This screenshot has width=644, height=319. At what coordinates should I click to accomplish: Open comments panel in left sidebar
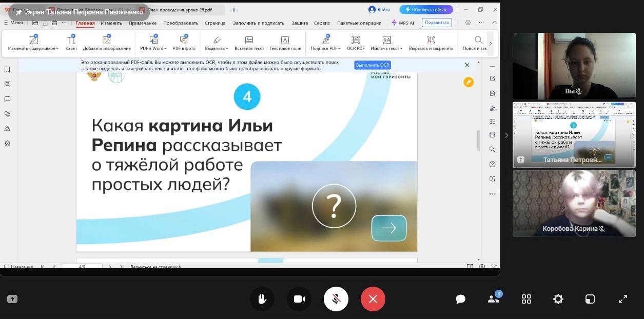tap(7, 99)
